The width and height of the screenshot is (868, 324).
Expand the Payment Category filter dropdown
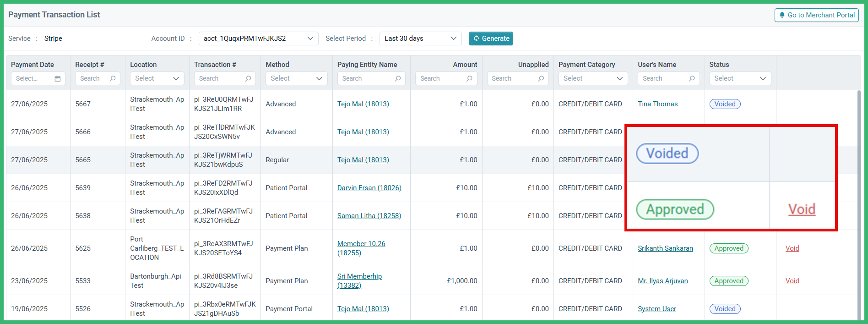click(x=593, y=78)
